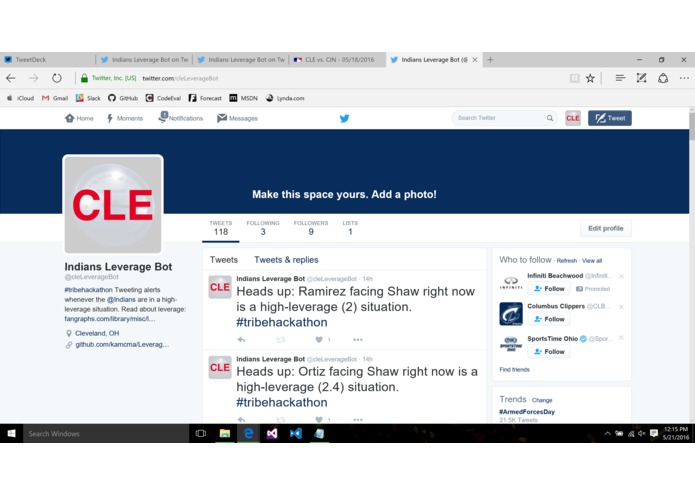
Task: Open #tribehackathon hashtag in Ortiz tweet
Action: tap(282, 403)
